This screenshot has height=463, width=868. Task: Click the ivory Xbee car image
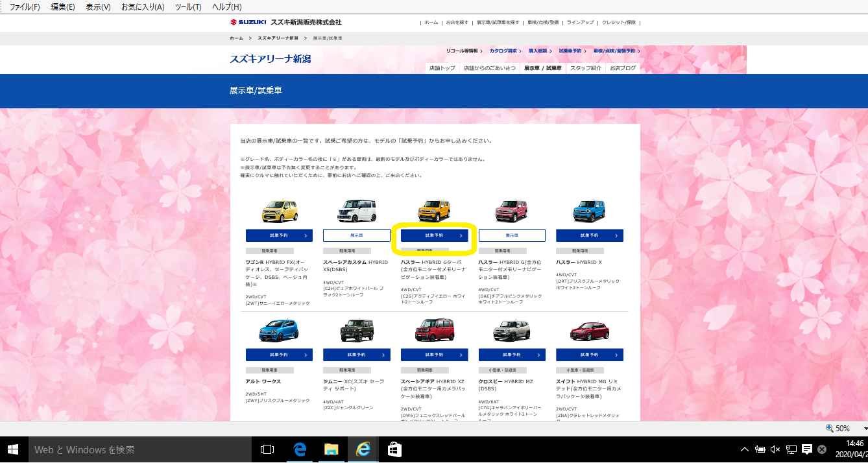click(512, 331)
